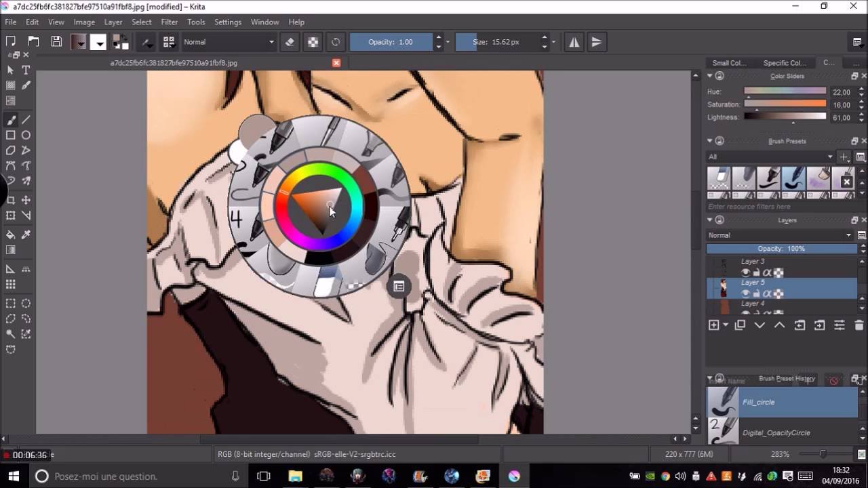The width and height of the screenshot is (868, 488).
Task: Toggle eraser mode in the toolbar
Action: tap(290, 42)
